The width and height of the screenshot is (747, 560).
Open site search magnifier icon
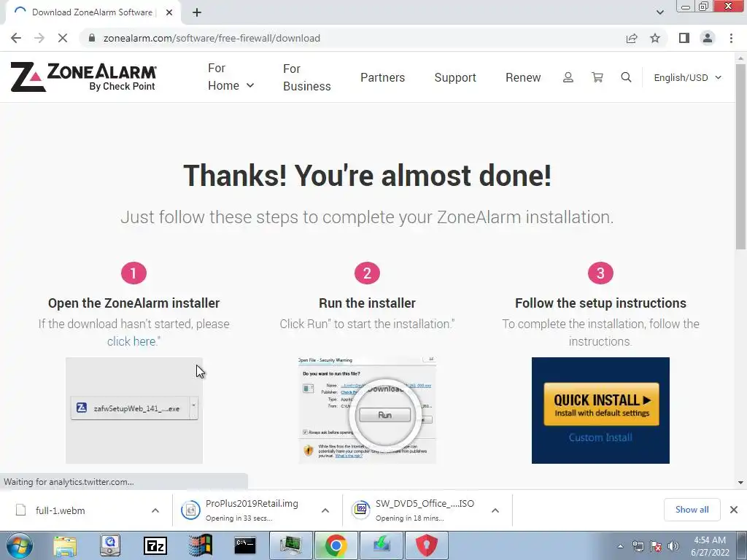(626, 77)
